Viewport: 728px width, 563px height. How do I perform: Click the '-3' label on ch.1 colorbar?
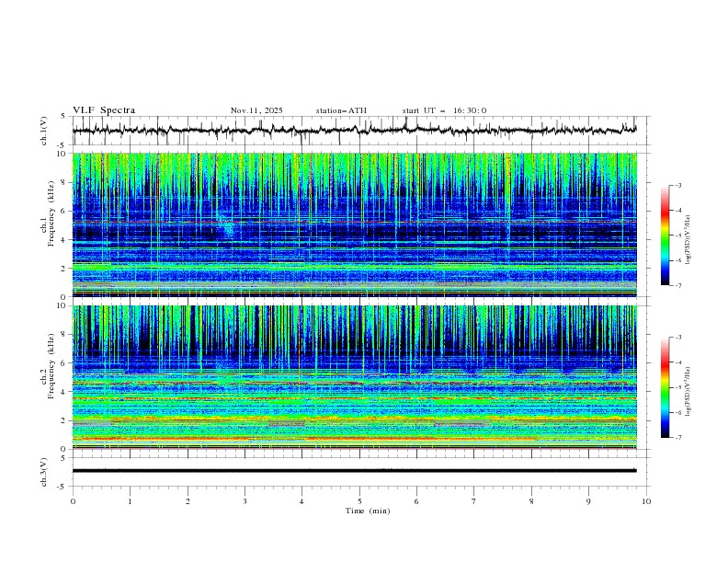point(677,185)
